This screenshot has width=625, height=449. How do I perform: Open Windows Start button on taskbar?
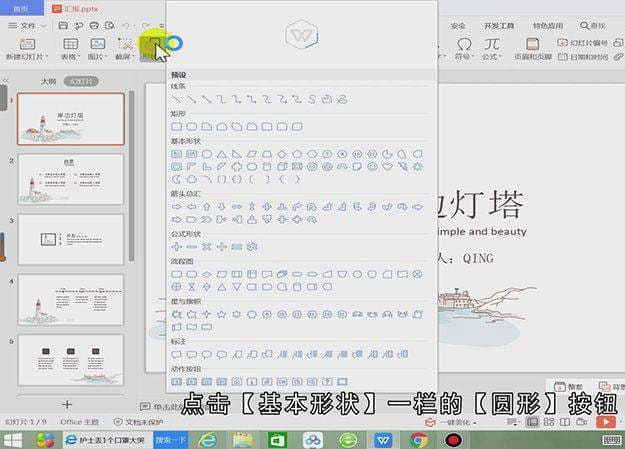click(13, 440)
